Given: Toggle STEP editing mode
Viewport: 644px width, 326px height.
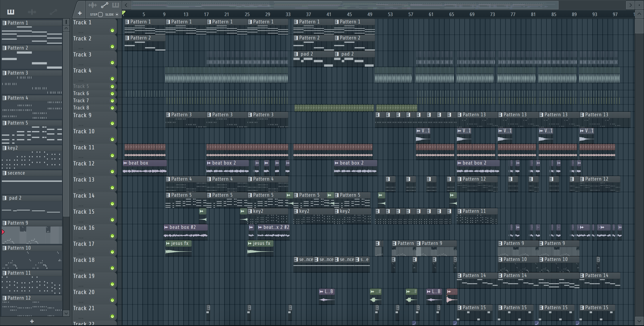Looking at the screenshot, I should click(x=100, y=15).
